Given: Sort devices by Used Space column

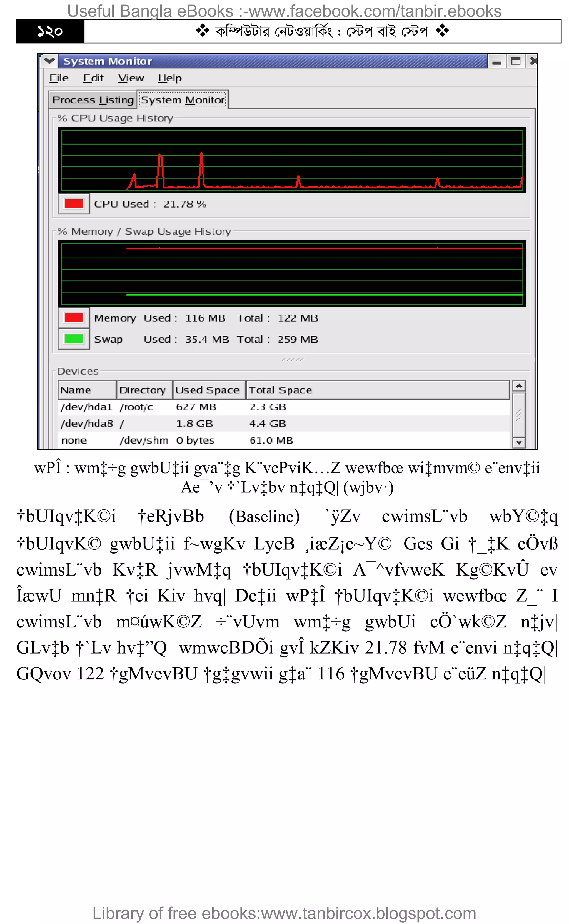Looking at the screenshot, I should pyautogui.click(x=209, y=390).
